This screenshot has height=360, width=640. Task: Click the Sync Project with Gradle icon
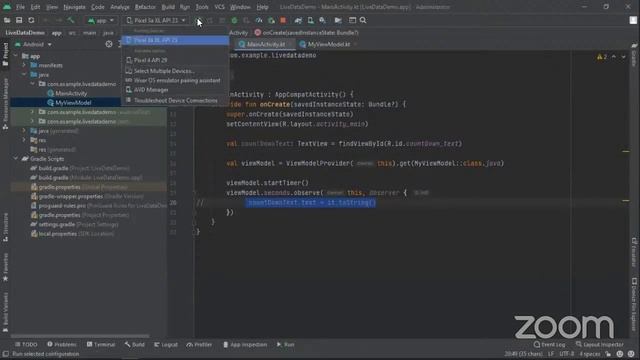click(298, 20)
